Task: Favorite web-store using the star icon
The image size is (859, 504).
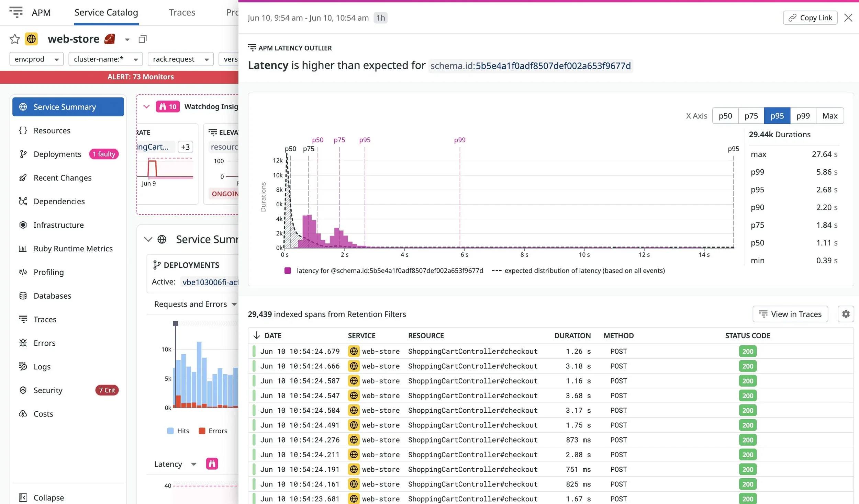Action: (x=14, y=39)
